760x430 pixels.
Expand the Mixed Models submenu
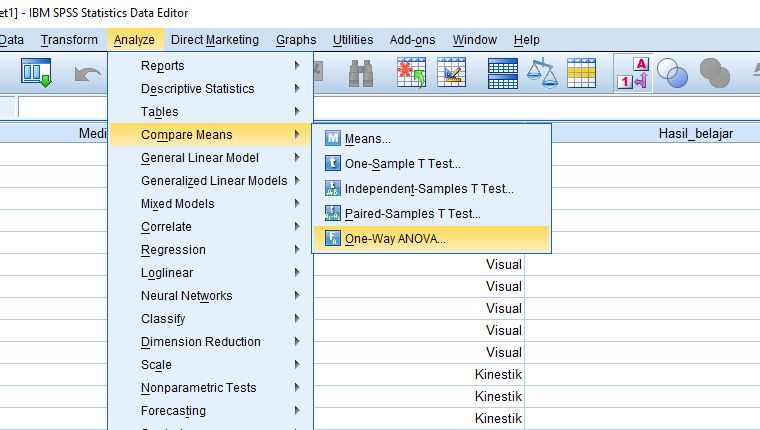click(210, 204)
